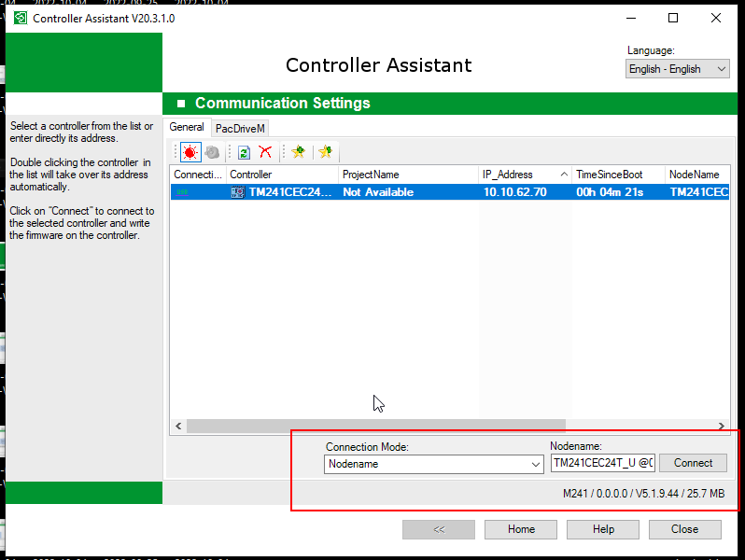Click the star with green plus icon
Image resolution: width=745 pixels, height=560 pixels.
pos(299,152)
